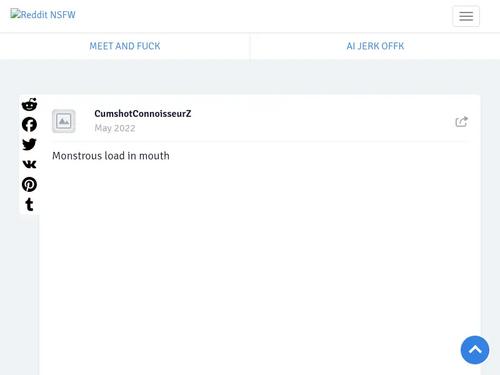Open the hamburger navigation menu
Image resolution: width=500 pixels, height=375 pixels.
click(x=466, y=16)
